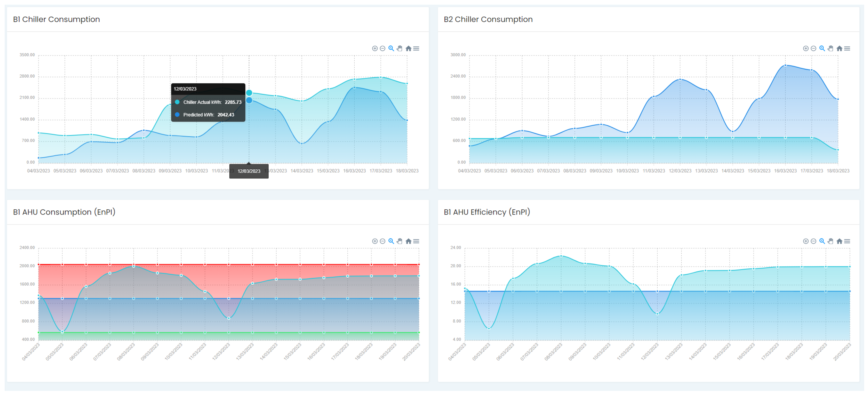Zoom out on B1 Chiller Consumption chart
The width and height of the screenshot is (868, 395).
coord(383,48)
